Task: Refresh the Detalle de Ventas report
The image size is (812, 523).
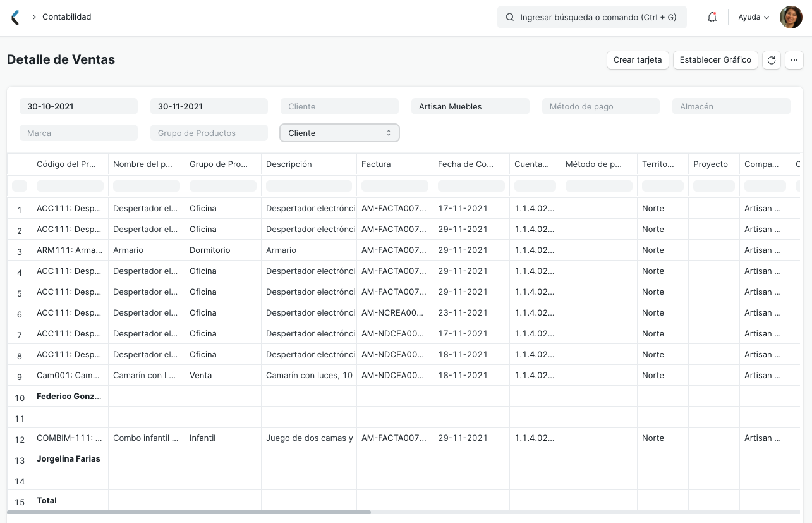Action: 772,60
